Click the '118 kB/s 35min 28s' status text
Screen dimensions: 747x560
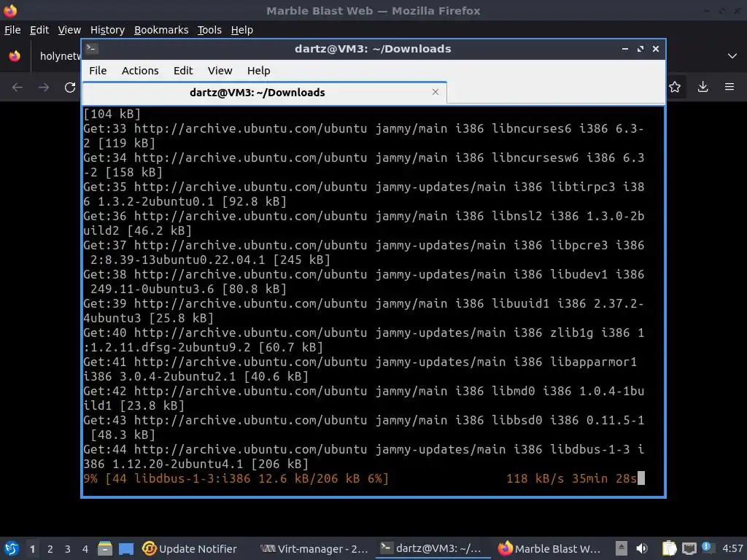tap(571, 478)
